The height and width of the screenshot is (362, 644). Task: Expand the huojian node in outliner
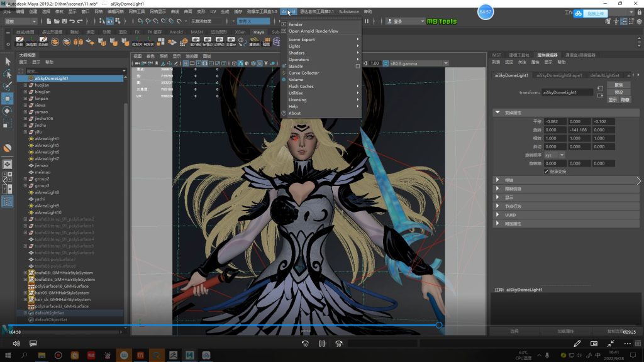coord(25,85)
